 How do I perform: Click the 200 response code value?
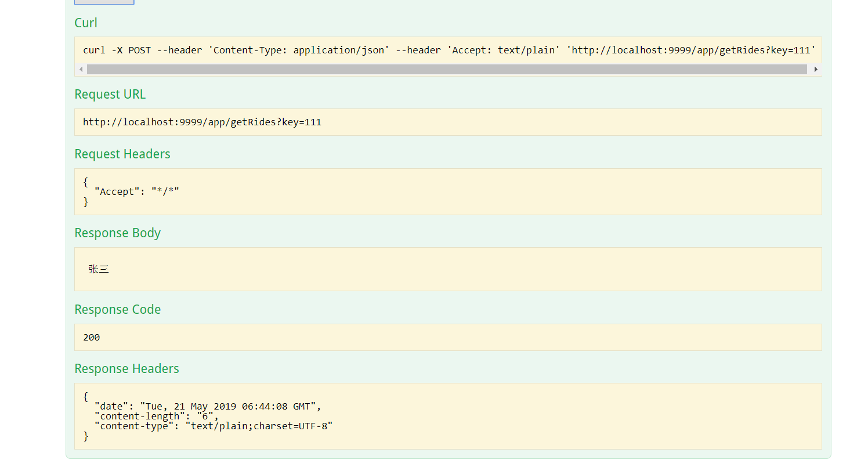92,337
